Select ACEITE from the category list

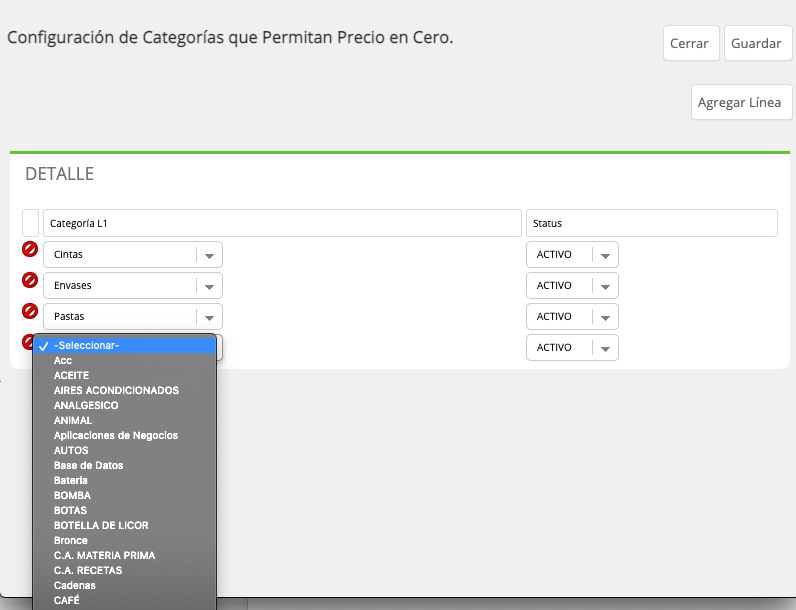click(x=125, y=376)
